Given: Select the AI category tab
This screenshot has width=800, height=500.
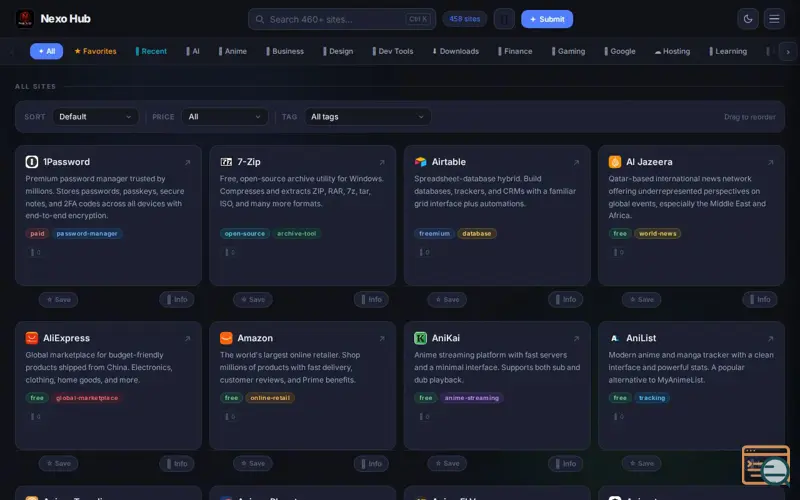Looking at the screenshot, I should coord(193,51).
